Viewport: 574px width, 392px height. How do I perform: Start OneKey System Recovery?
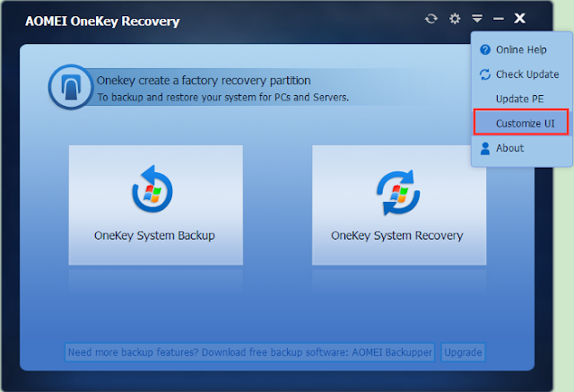tap(399, 205)
